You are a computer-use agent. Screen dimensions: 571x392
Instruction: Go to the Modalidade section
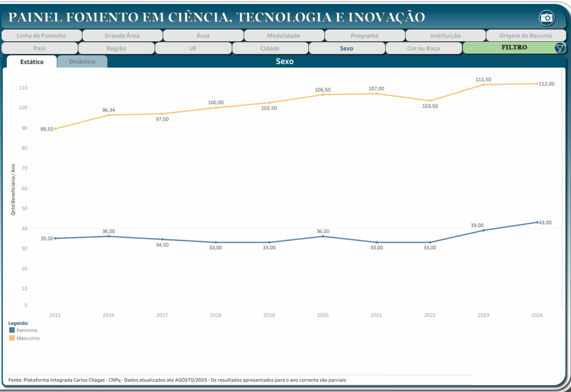[283, 36]
